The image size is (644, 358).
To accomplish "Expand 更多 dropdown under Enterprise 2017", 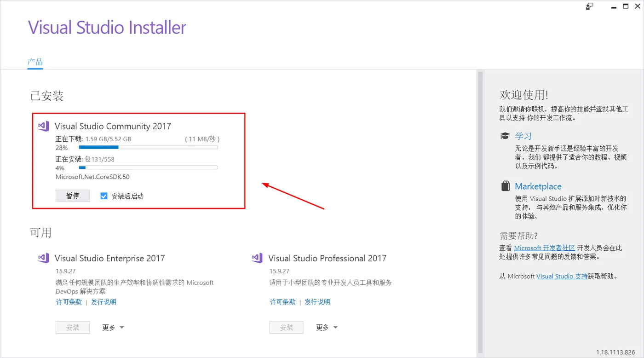I will 114,328.
